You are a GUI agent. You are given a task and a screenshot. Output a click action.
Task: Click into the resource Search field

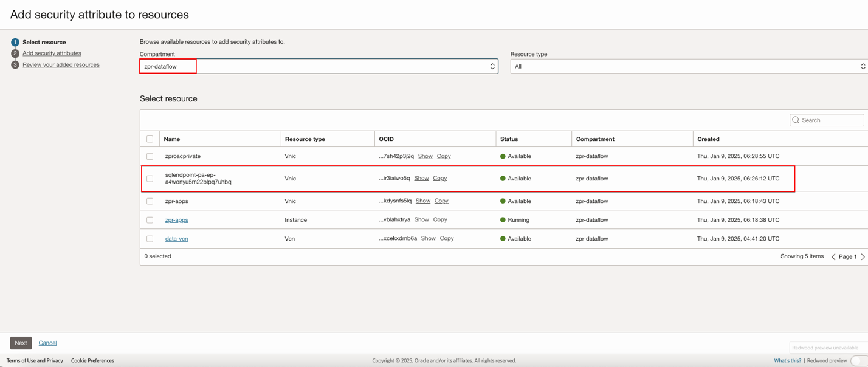tap(831, 120)
